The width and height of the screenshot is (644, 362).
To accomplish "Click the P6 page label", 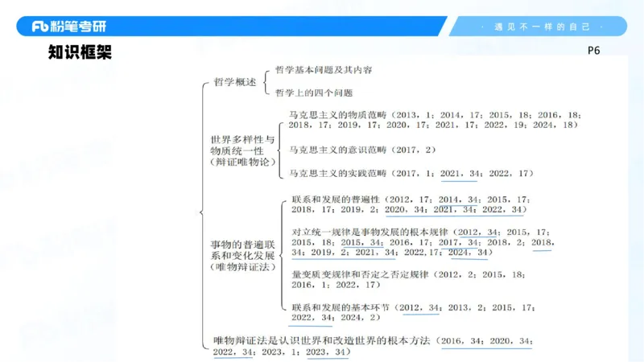I will 594,51.
